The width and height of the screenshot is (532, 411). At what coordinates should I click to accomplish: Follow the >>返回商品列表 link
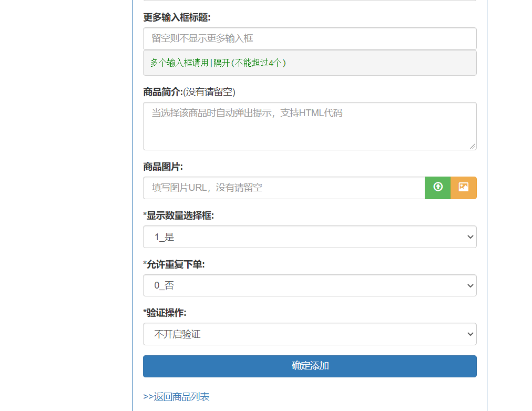point(176,397)
